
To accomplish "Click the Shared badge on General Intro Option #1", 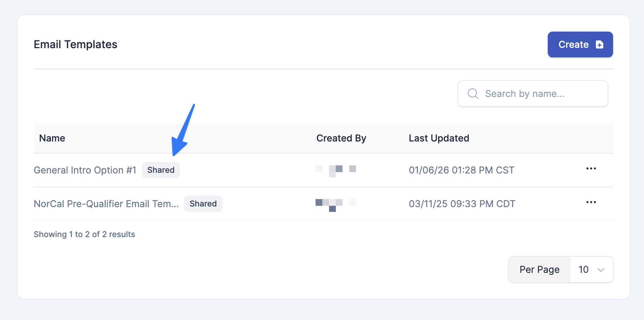I will [161, 170].
